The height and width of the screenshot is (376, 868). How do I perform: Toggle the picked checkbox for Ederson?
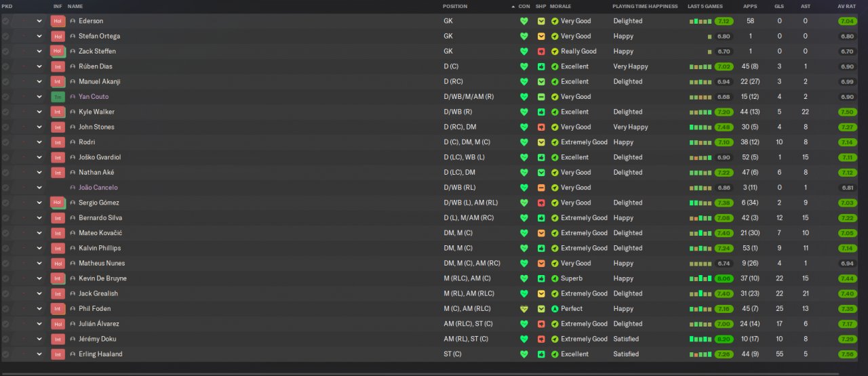[5, 21]
